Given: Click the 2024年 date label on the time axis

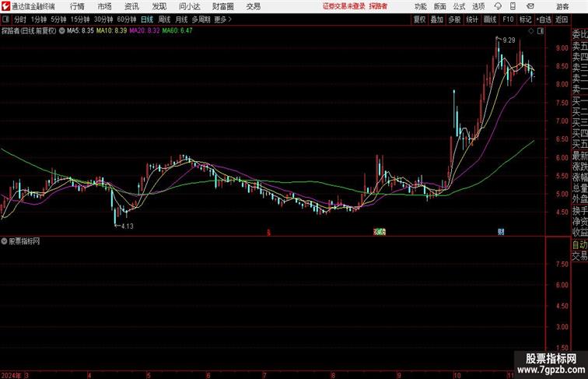Looking at the screenshot, I should [11, 375].
